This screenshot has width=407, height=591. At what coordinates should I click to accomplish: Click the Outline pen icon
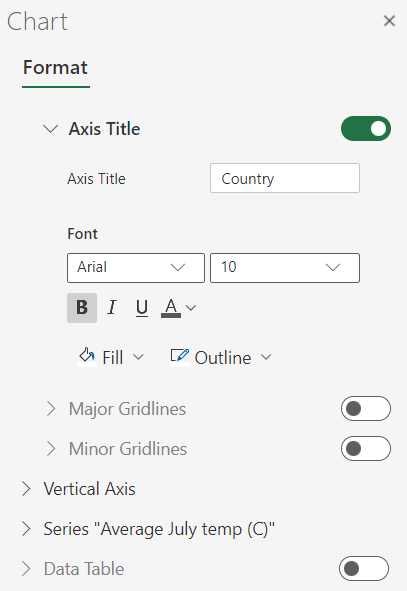point(180,356)
